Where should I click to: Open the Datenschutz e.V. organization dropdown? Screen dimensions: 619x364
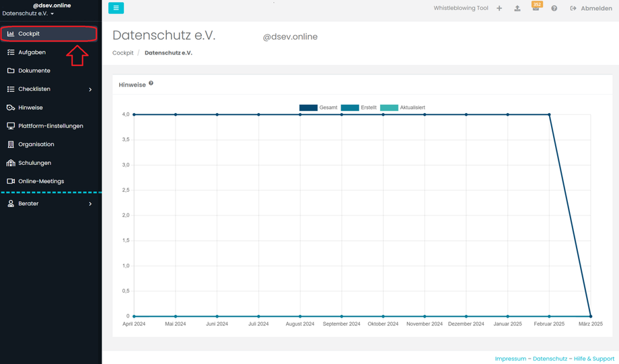(28, 13)
